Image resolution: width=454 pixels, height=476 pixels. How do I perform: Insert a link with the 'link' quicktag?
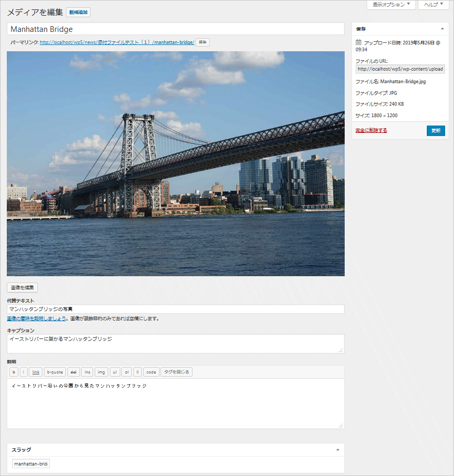tap(36, 372)
